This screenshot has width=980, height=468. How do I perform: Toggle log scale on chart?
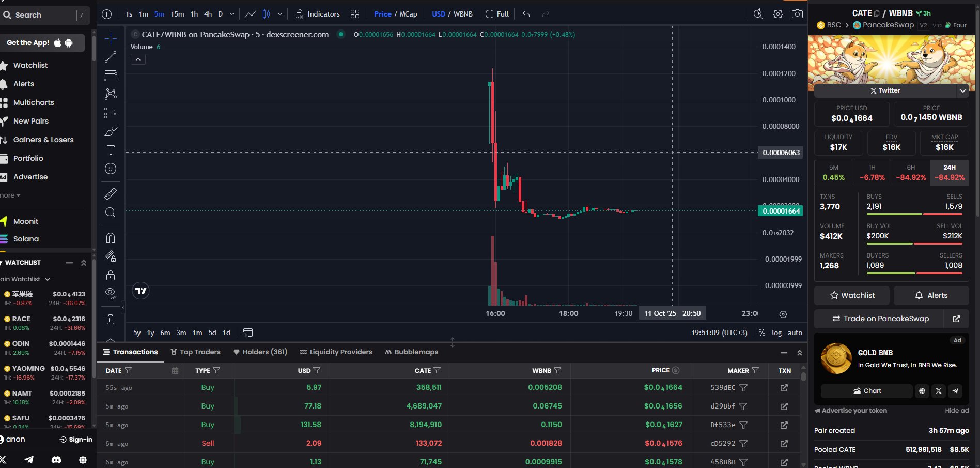click(x=776, y=333)
